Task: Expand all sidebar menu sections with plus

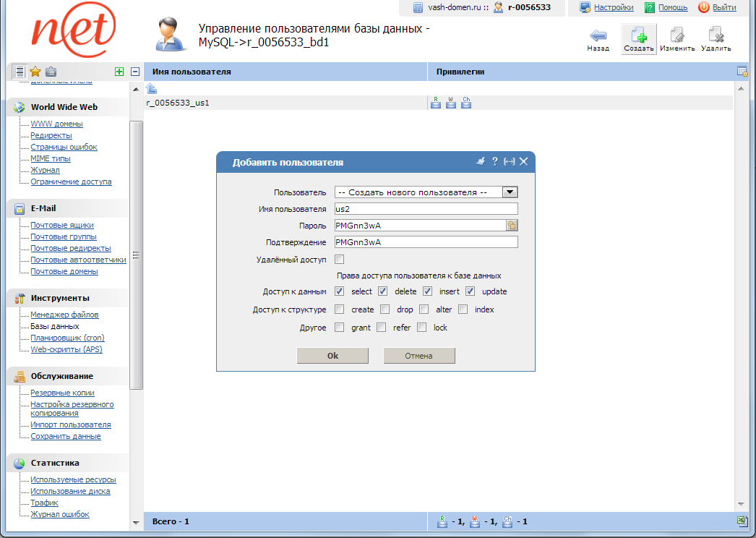Action: (119, 72)
